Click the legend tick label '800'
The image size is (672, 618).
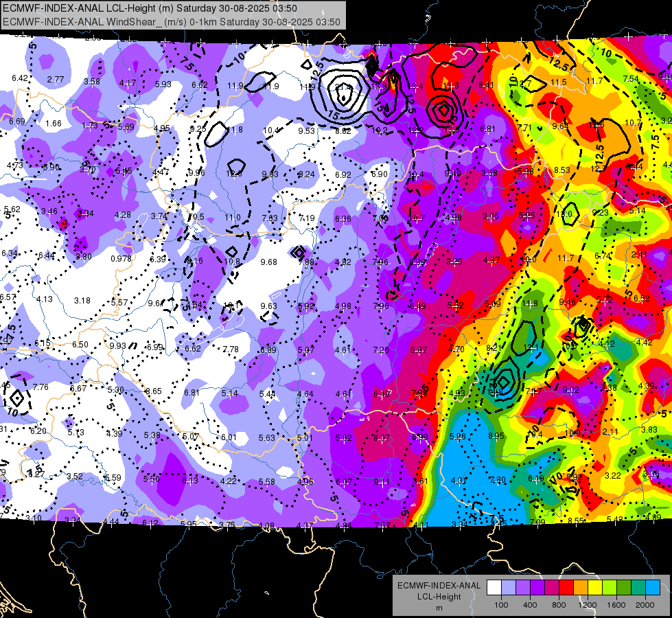click(x=559, y=605)
